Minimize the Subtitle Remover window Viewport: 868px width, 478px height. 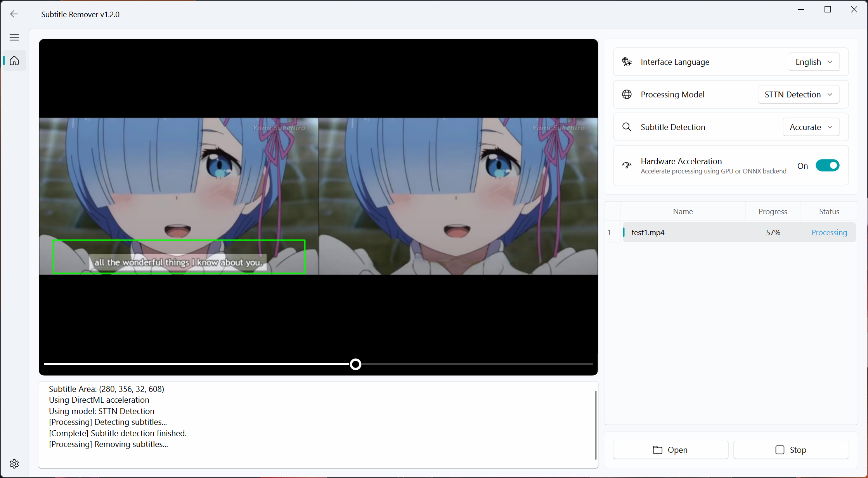coord(801,9)
